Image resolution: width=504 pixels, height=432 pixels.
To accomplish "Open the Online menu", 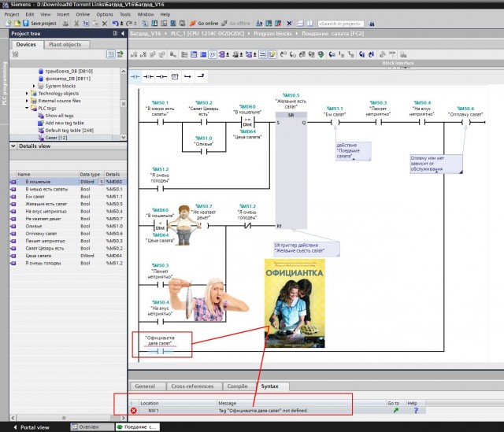I will [x=83, y=14].
